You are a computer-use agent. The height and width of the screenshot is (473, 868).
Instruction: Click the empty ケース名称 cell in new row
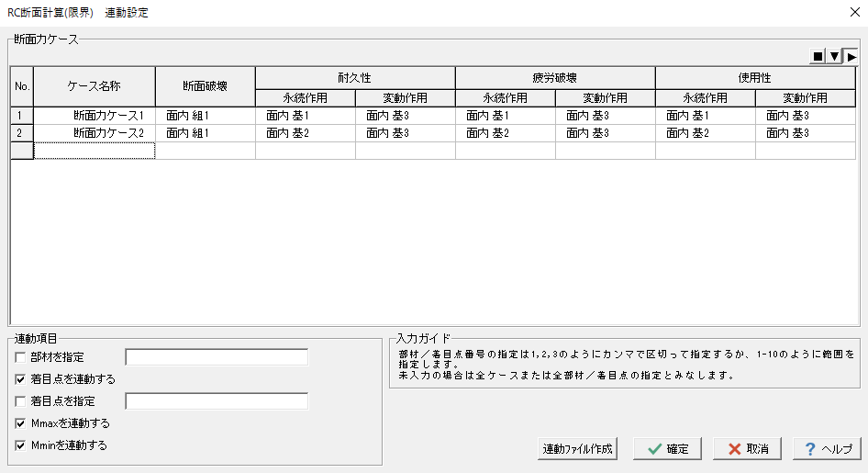click(x=95, y=151)
